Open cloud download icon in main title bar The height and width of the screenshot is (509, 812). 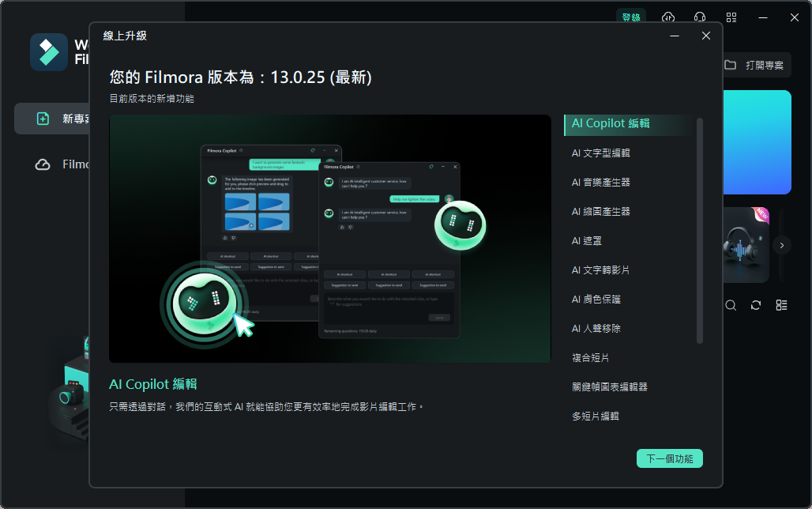click(668, 17)
